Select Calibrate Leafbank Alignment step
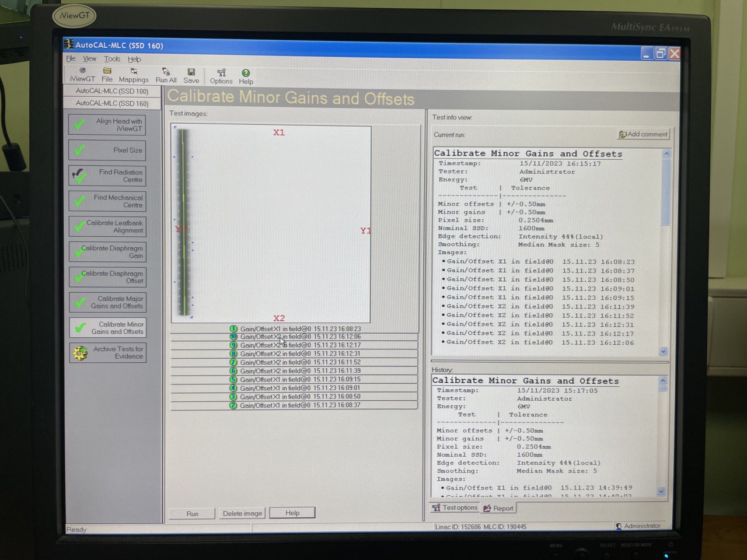Viewport: 747px width, 560px height. coord(107,226)
